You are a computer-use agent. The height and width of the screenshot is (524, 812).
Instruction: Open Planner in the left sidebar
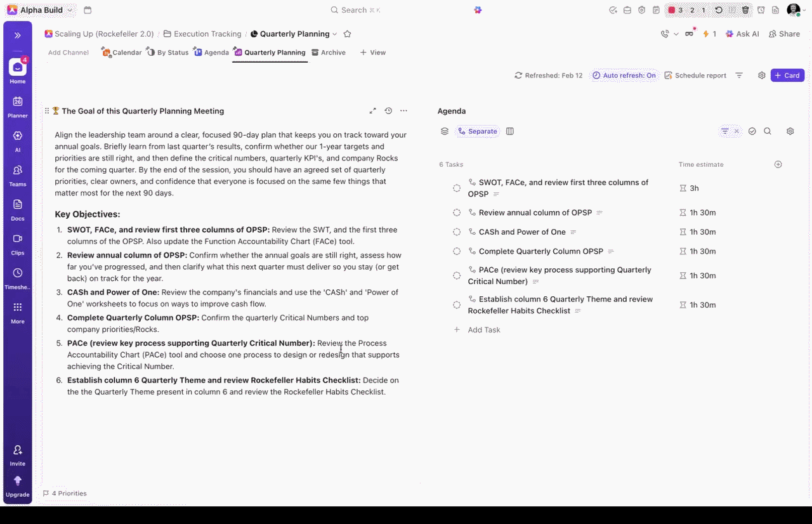(18, 106)
